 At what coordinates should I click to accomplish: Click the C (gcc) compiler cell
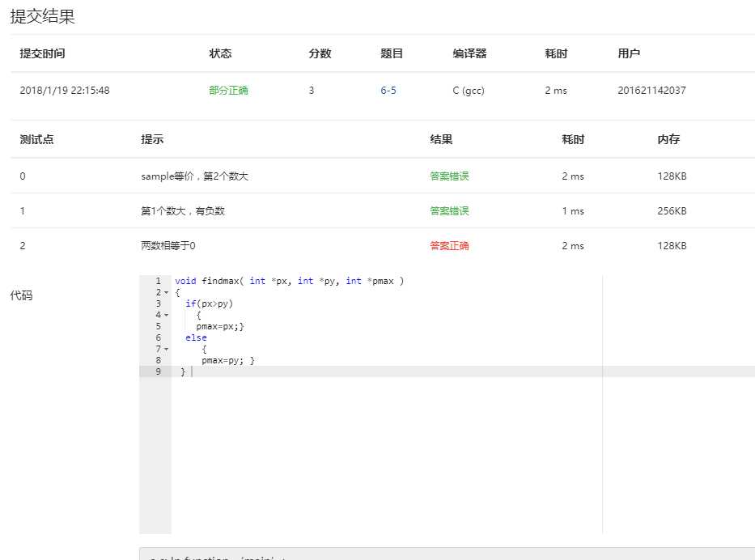468,90
